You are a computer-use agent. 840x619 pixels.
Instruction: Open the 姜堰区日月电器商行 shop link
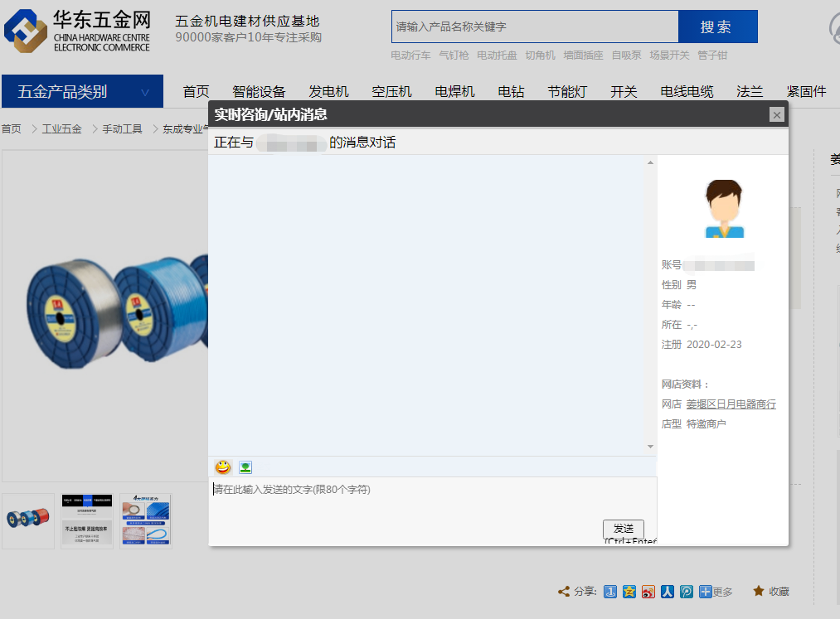(x=731, y=404)
